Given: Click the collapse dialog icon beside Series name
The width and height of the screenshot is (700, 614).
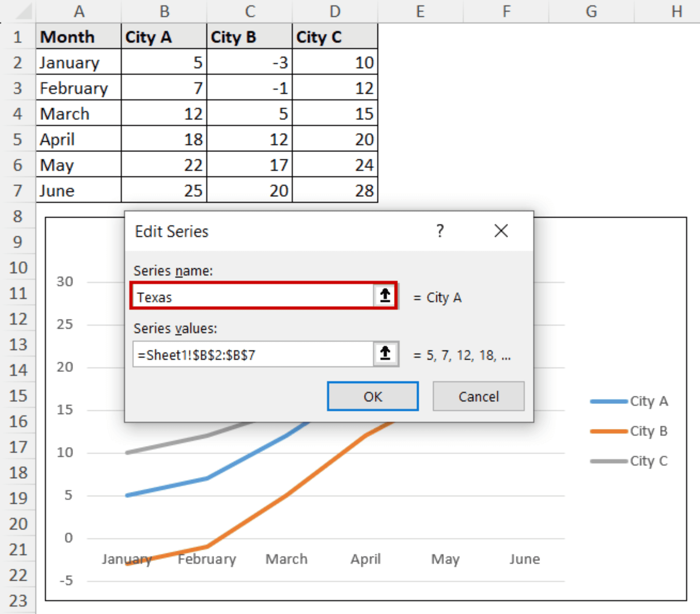Looking at the screenshot, I should [x=385, y=296].
